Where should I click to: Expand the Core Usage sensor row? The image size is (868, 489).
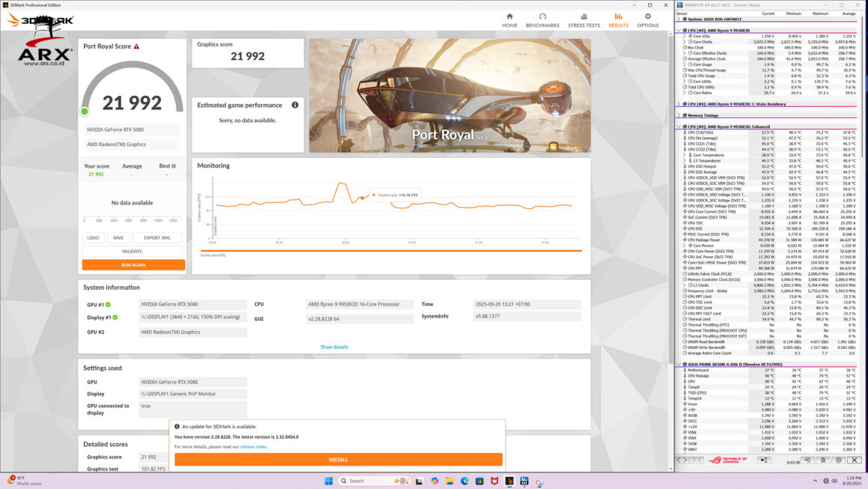point(684,65)
